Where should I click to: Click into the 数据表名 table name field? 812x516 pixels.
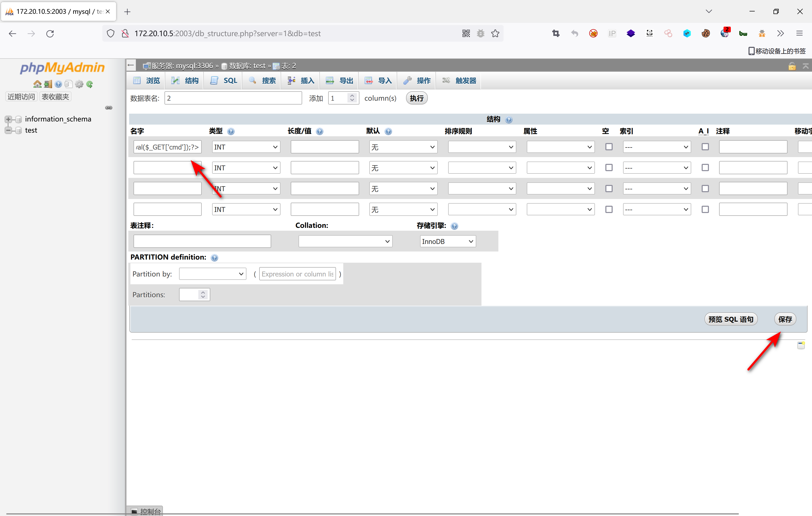click(x=233, y=98)
